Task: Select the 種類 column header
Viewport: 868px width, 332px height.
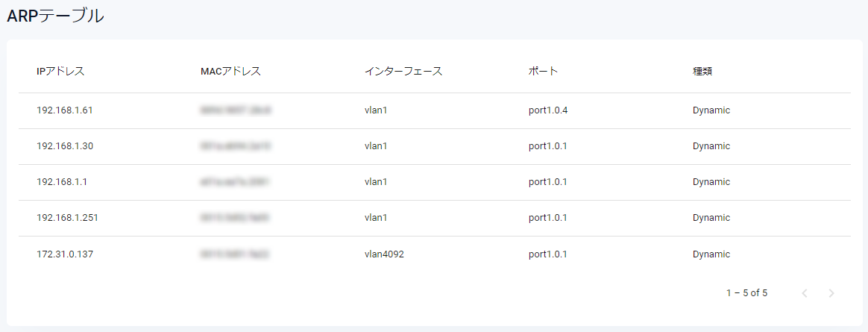Action: [704, 72]
